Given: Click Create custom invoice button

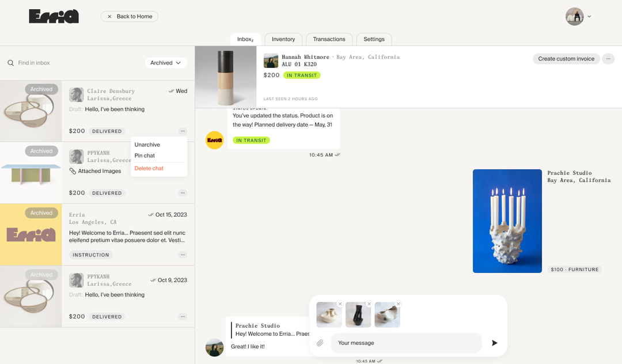Looking at the screenshot, I should [566, 59].
